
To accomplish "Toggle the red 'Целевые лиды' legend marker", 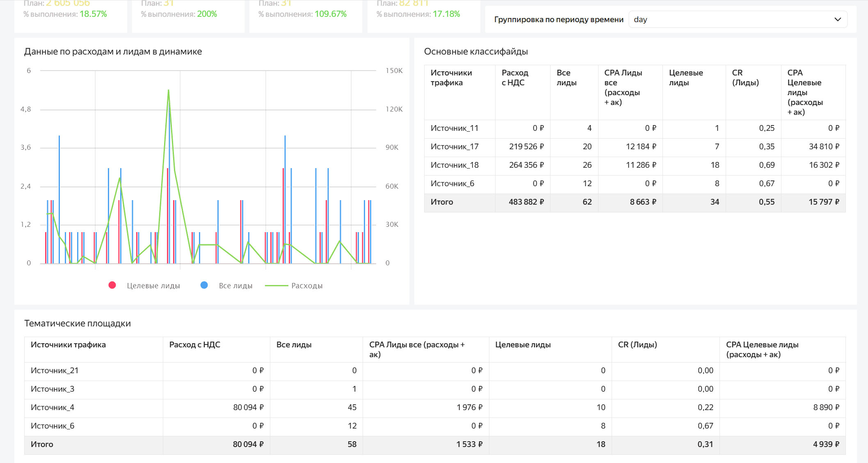I will (x=112, y=285).
